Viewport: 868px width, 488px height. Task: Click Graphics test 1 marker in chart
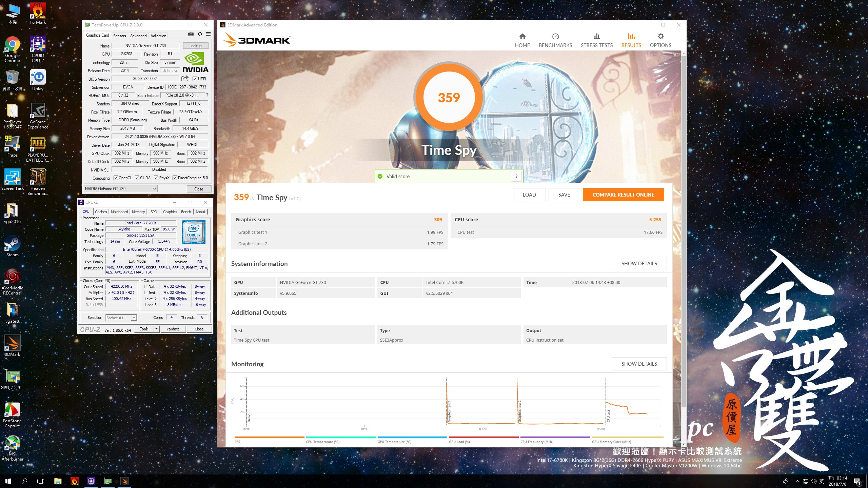pyautogui.click(x=449, y=412)
